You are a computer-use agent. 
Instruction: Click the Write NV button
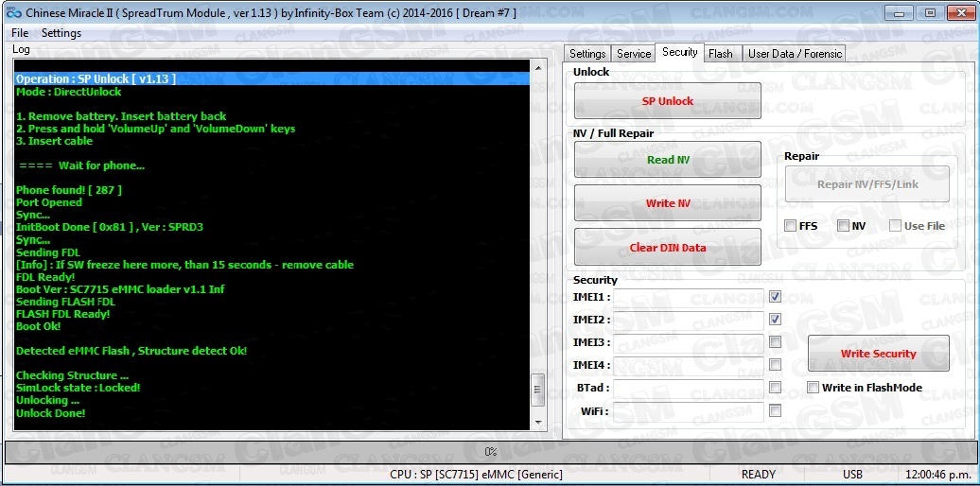point(668,203)
